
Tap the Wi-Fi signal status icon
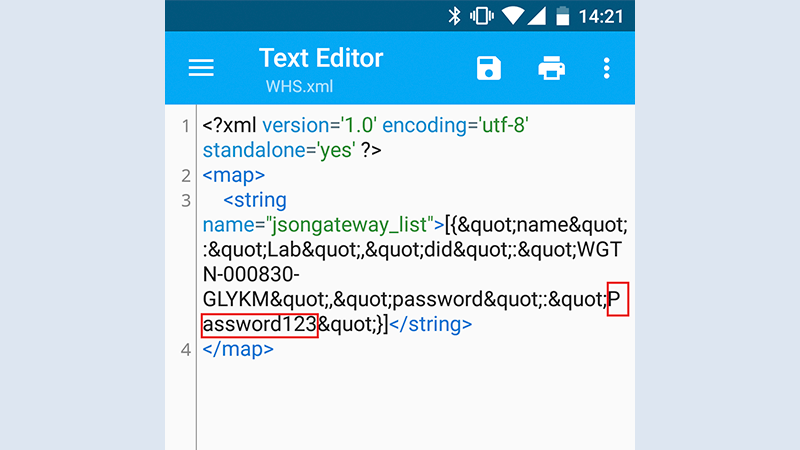click(514, 16)
